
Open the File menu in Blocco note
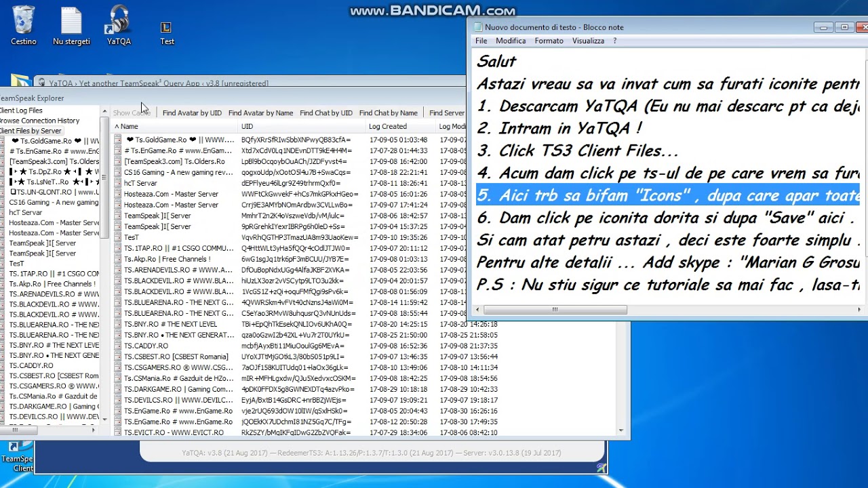pyautogui.click(x=481, y=41)
